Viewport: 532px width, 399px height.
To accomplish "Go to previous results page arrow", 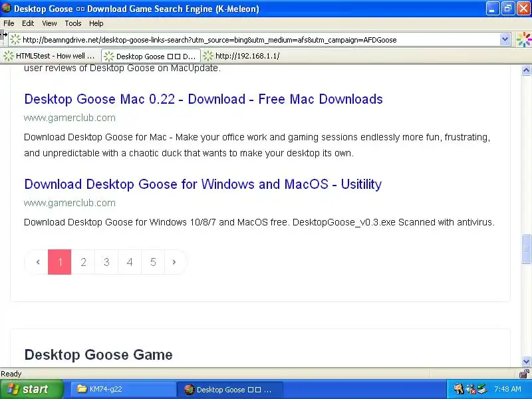I will click(x=37, y=262).
